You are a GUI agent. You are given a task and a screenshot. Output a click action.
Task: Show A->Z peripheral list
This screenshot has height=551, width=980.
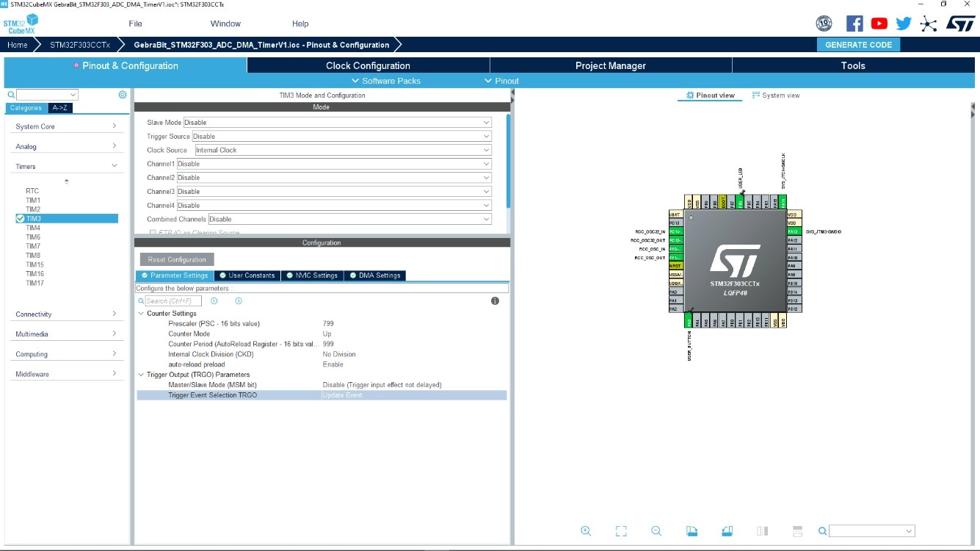click(x=60, y=108)
